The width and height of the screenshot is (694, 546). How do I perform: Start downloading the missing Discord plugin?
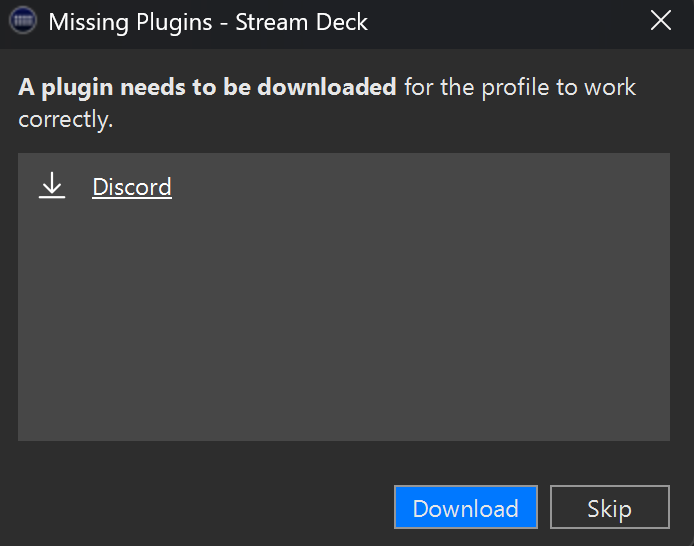(x=466, y=507)
